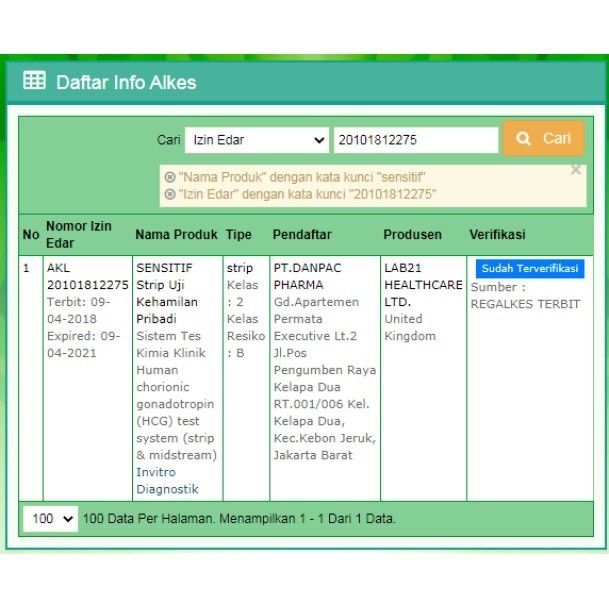The height and width of the screenshot is (609, 609).
Task: Select the Produsen column header
Action: tap(412, 235)
